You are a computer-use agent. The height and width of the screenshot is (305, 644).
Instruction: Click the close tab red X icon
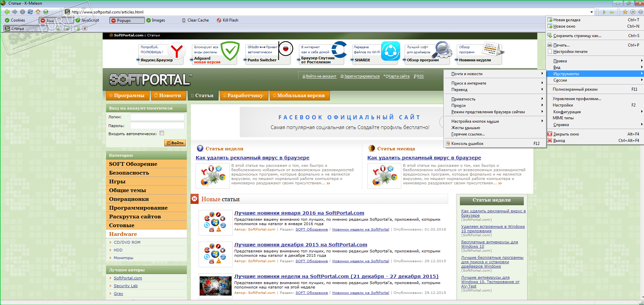tap(85, 29)
